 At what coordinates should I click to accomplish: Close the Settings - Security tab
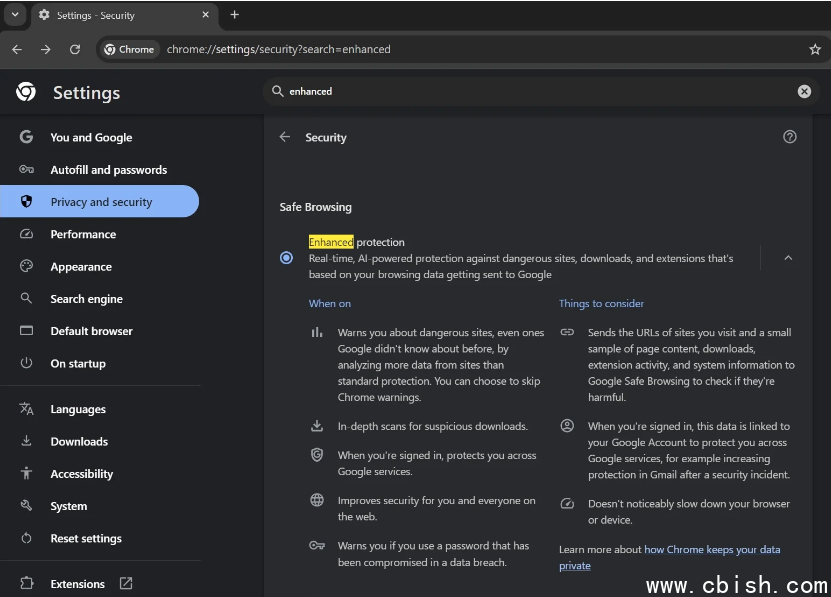[x=204, y=15]
